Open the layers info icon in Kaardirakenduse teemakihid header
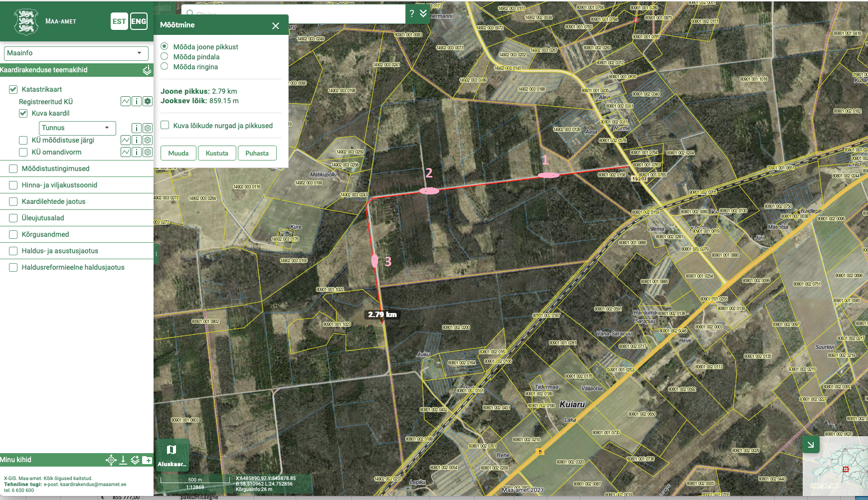 147,70
